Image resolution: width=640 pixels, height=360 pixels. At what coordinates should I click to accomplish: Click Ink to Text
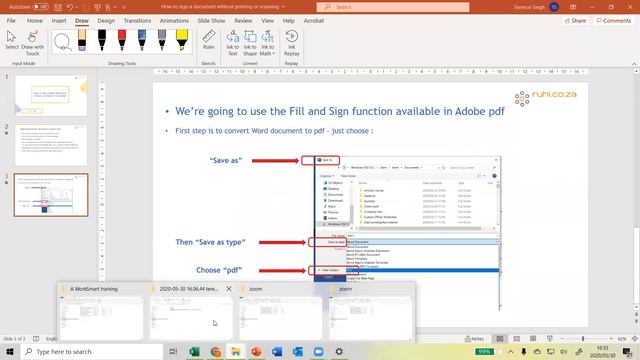click(233, 43)
